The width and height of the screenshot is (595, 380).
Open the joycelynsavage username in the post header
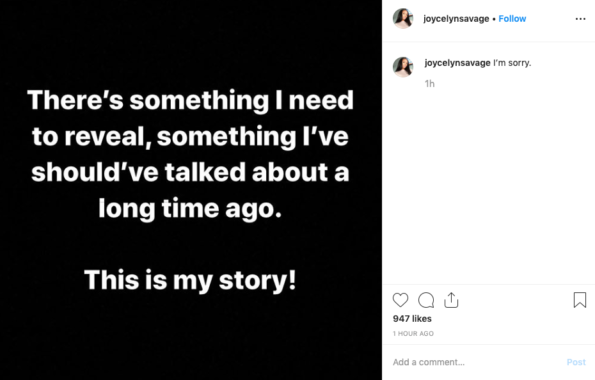(x=456, y=19)
